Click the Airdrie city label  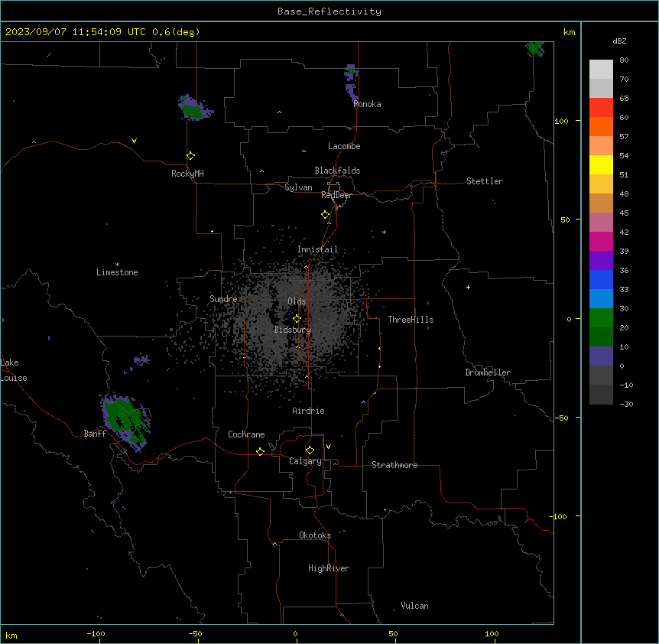pos(308,411)
